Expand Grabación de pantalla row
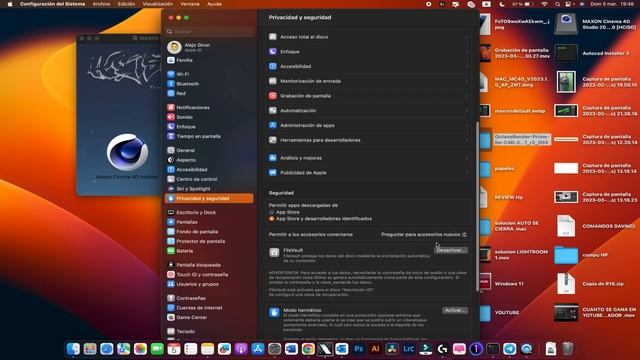640x360 pixels. tap(368, 96)
